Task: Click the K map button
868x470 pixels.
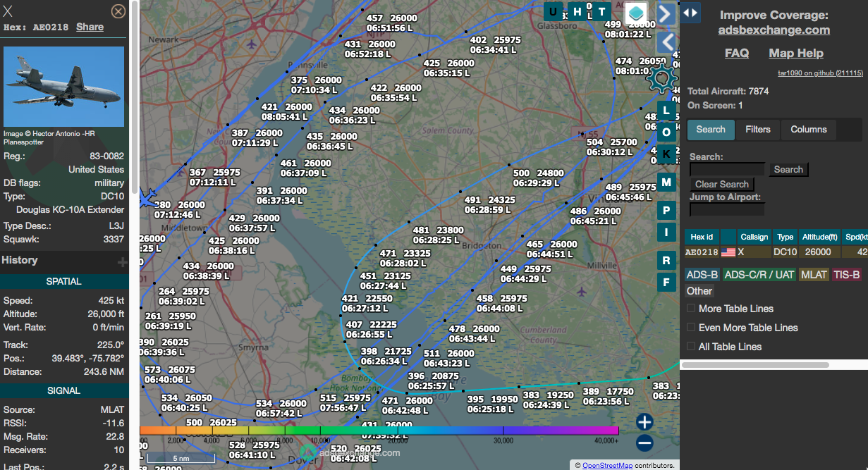Action: point(666,154)
